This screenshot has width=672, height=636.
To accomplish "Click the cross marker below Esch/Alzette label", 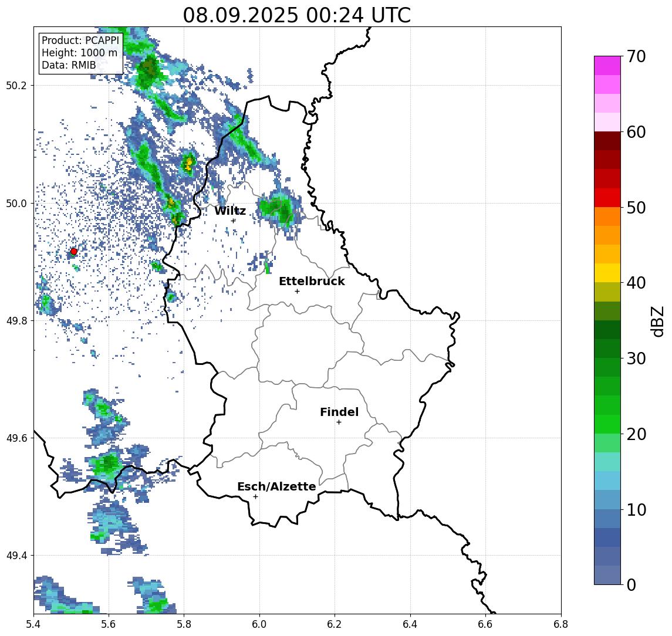I will pos(255,497).
